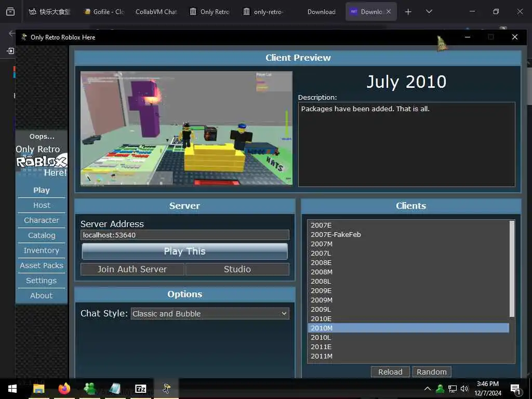Open the Play page in sidebar
The width and height of the screenshot is (532, 399).
click(x=42, y=190)
